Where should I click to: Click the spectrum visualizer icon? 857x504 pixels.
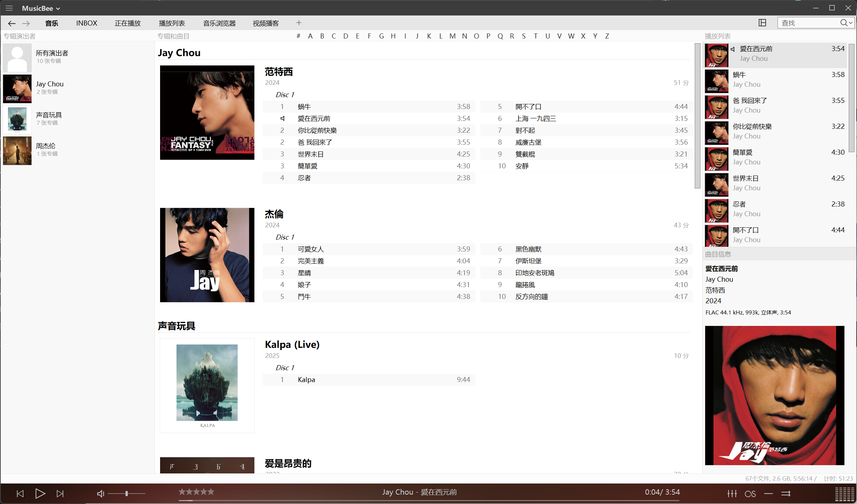pyautogui.click(x=844, y=494)
